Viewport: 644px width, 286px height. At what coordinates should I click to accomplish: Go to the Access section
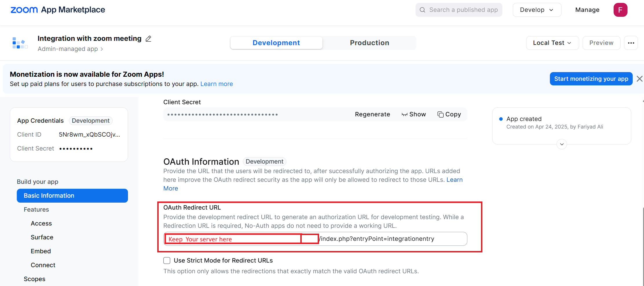pyautogui.click(x=41, y=223)
